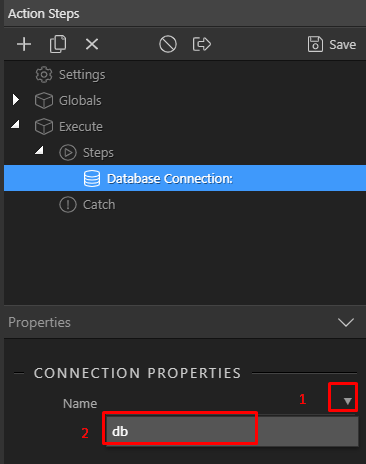
Task: Click the export arrow icon in the toolbar
Action: click(x=202, y=44)
